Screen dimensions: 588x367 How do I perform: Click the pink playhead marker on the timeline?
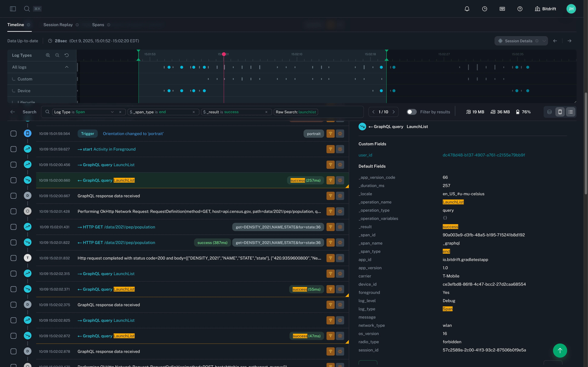coord(224,54)
